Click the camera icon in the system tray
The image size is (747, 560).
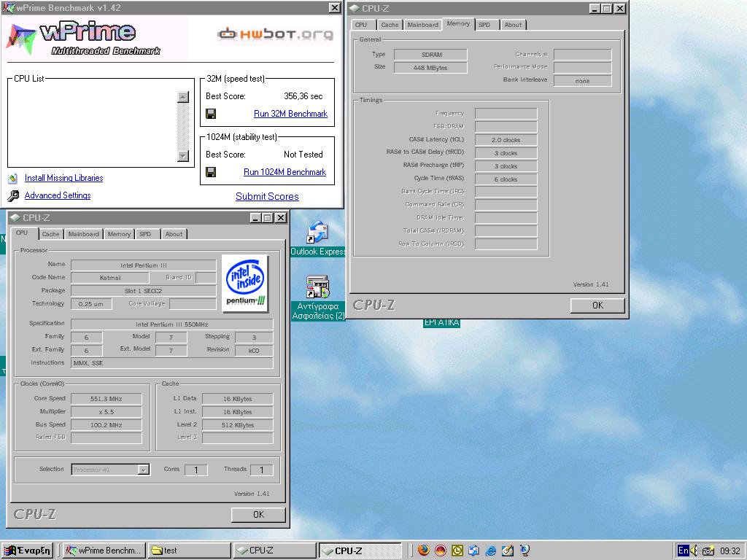pos(708,551)
